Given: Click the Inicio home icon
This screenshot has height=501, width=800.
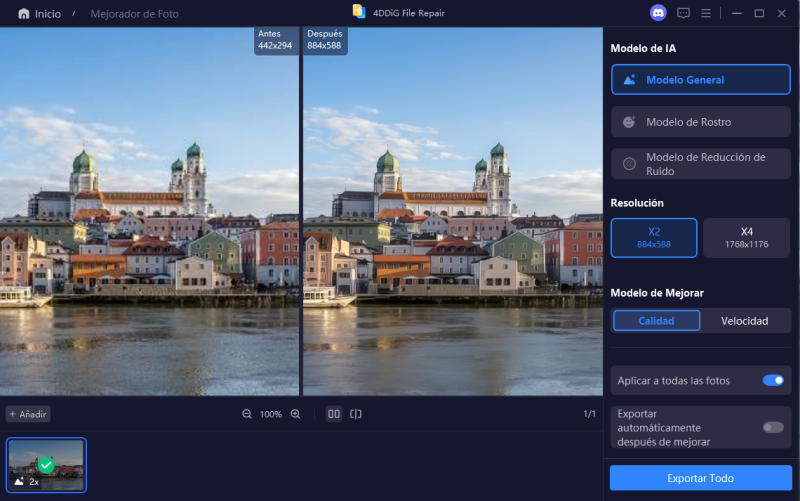Looking at the screenshot, I should point(23,14).
